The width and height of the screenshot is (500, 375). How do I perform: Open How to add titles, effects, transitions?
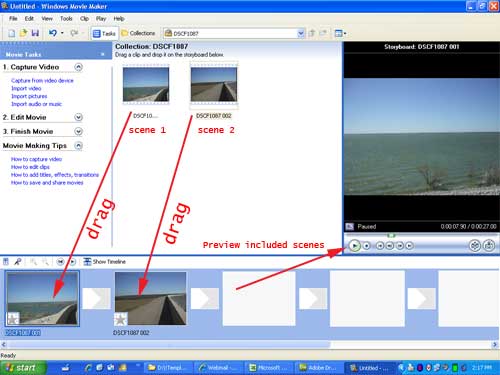click(x=55, y=175)
